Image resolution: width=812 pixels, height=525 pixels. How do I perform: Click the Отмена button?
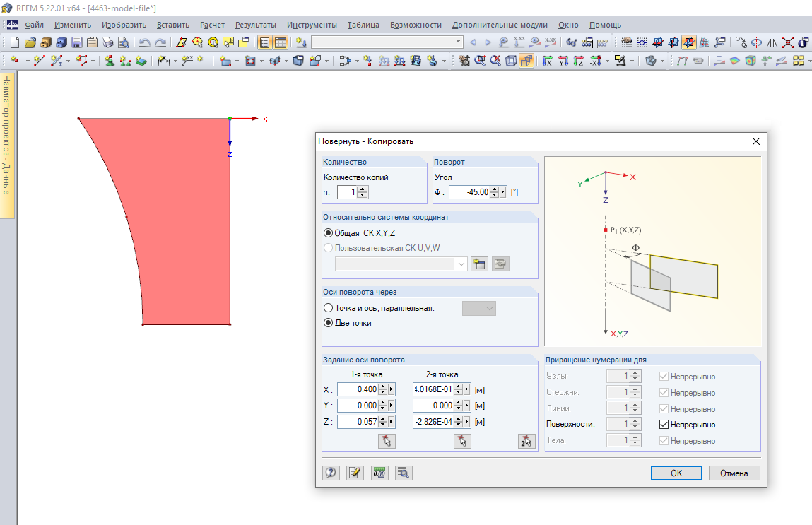click(x=734, y=473)
